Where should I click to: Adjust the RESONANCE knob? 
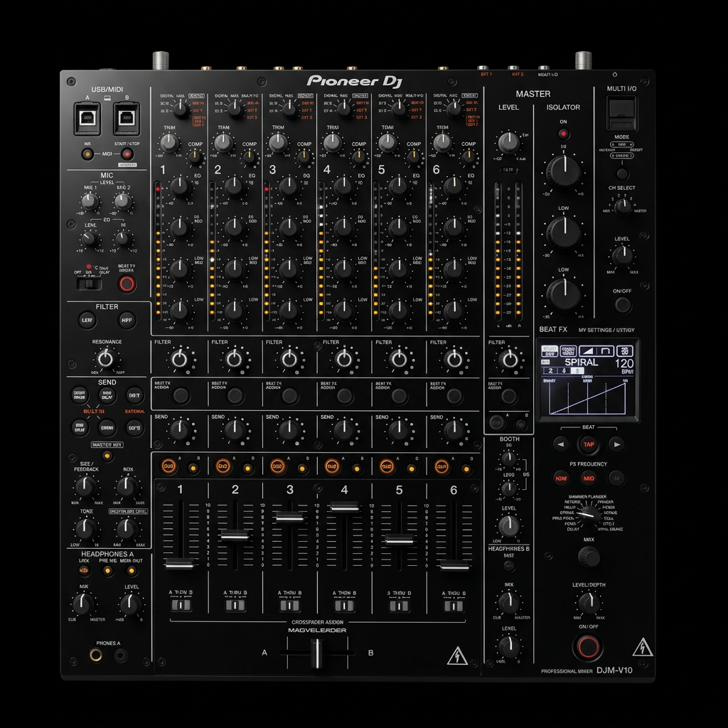106,359
